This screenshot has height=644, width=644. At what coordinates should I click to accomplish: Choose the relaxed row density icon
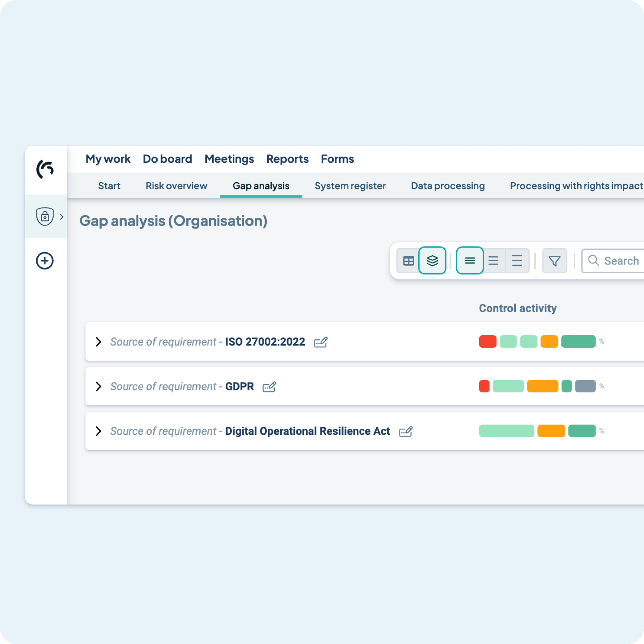(x=516, y=260)
